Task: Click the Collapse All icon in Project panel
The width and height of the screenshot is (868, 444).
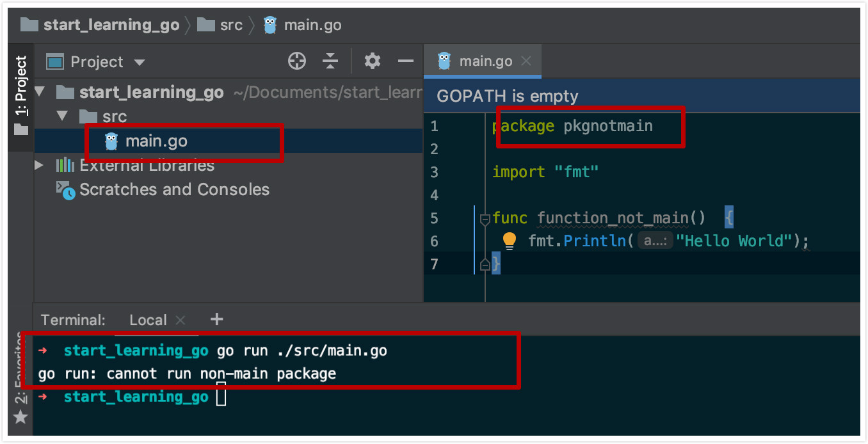Action: coord(330,61)
